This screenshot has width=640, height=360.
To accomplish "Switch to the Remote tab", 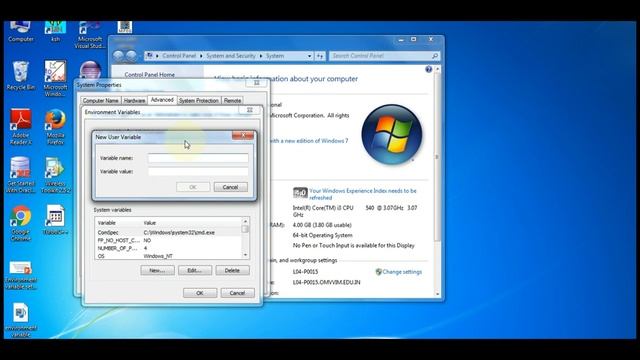I will tap(232, 100).
